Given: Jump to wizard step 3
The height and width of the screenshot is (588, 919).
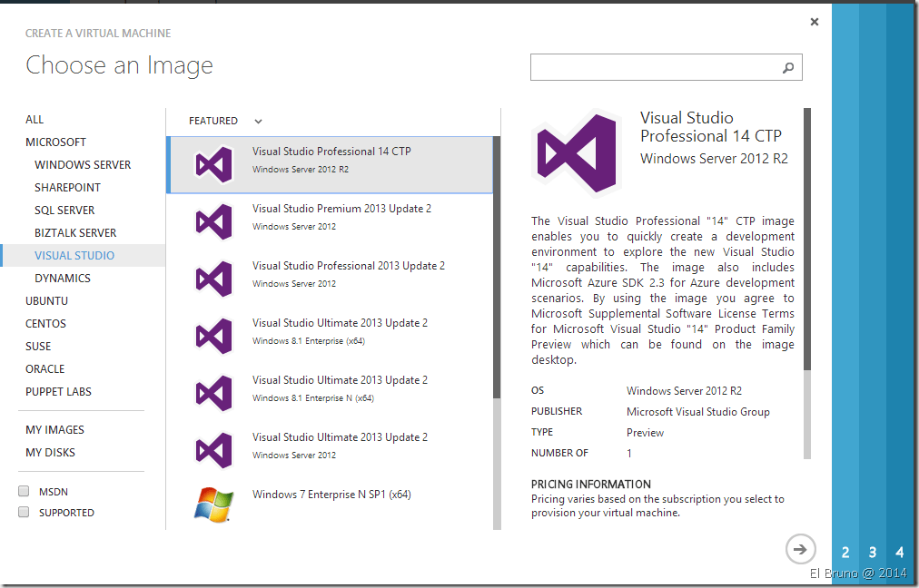Looking at the screenshot, I should pos(872,552).
